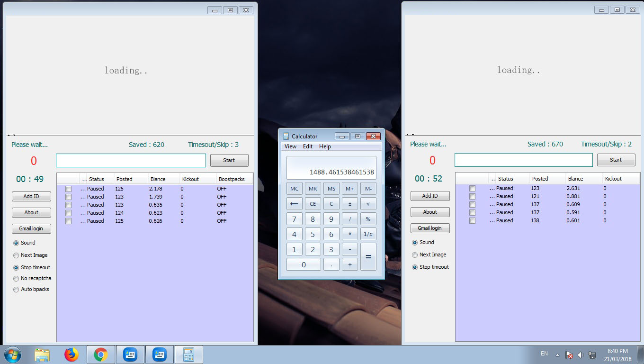Click the percent key in Calculator

coord(368,219)
